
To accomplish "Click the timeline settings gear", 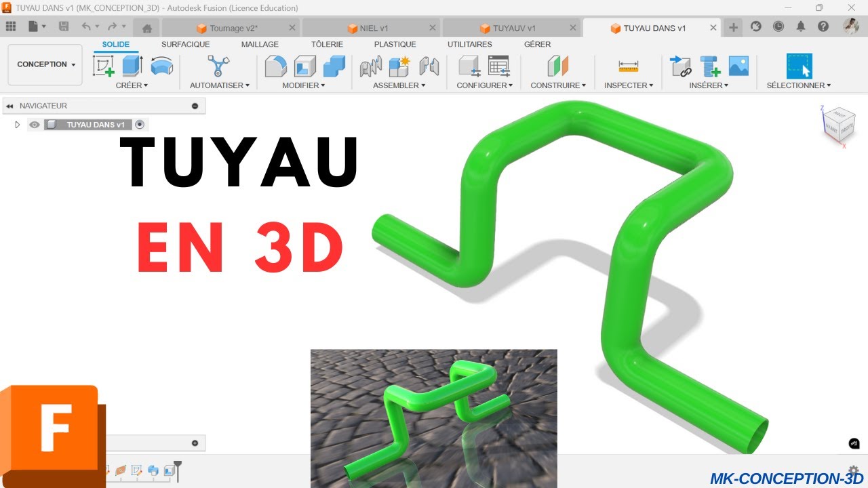I will (x=854, y=471).
